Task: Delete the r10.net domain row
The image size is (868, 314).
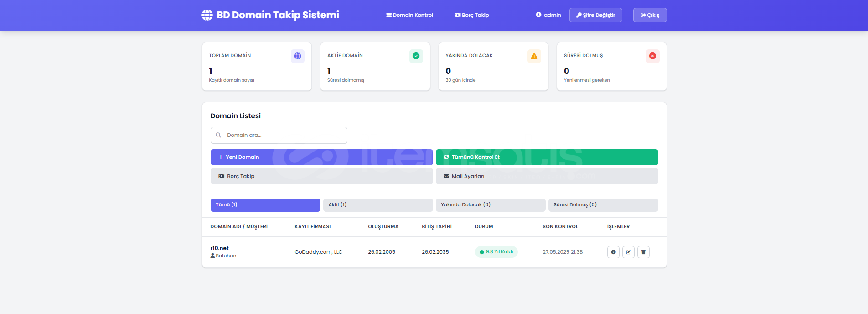Action: point(643,252)
